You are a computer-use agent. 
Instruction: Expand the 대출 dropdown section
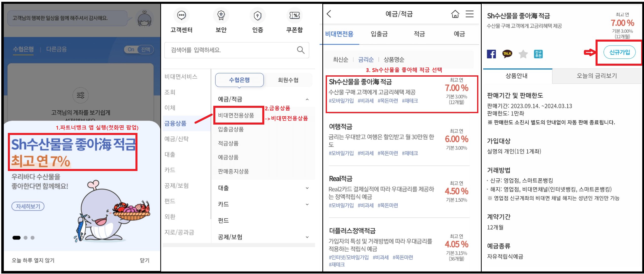tap(307, 188)
